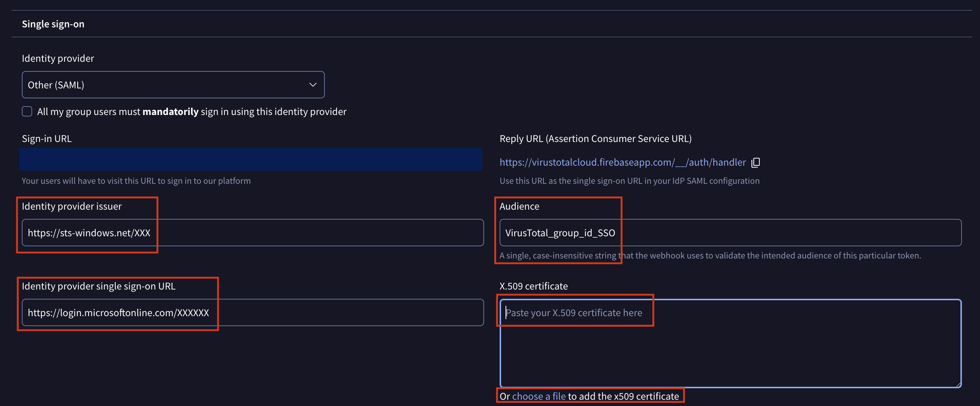Image resolution: width=980 pixels, height=406 pixels.
Task: Open the virustotalcloud firebaseapp Reply URL link
Action: coord(622,162)
